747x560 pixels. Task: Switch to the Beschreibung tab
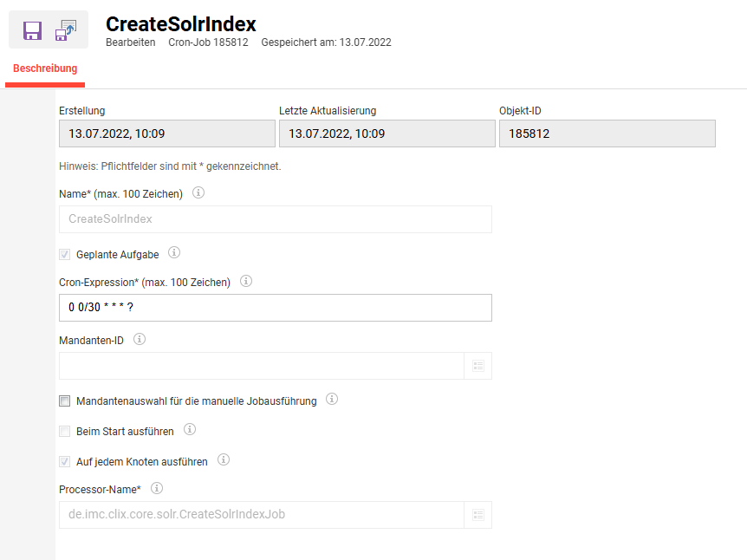pos(45,68)
